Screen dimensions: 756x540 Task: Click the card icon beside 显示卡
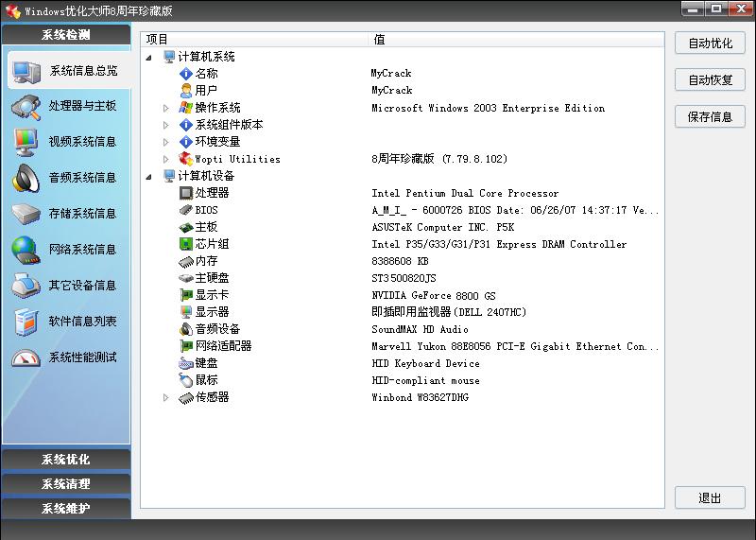(x=186, y=295)
